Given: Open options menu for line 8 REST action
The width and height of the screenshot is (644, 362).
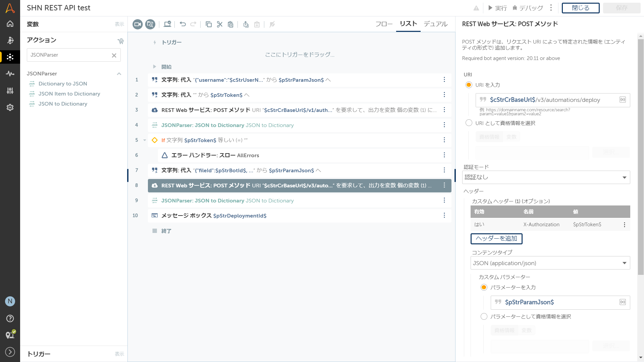Looking at the screenshot, I should (x=444, y=185).
